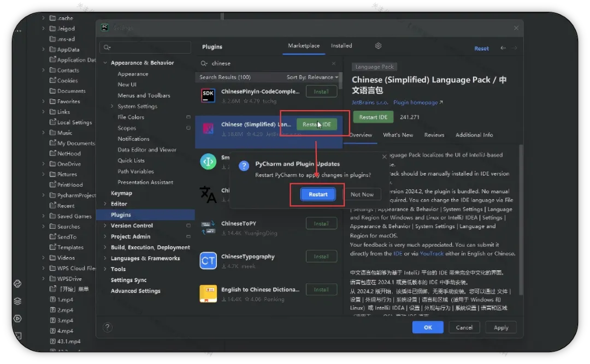The height and width of the screenshot is (364, 590).
Task: Click the translate-style plugin icon beside Chi
Action: tap(208, 194)
